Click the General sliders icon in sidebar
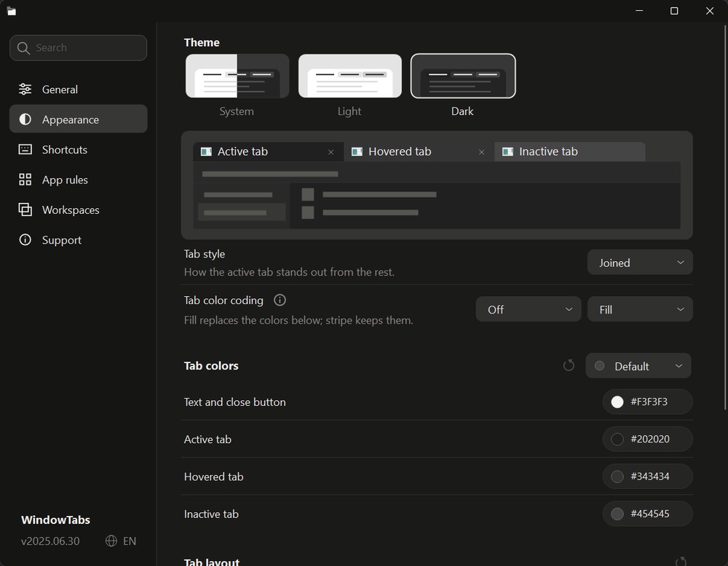The width and height of the screenshot is (728, 566). 25,89
